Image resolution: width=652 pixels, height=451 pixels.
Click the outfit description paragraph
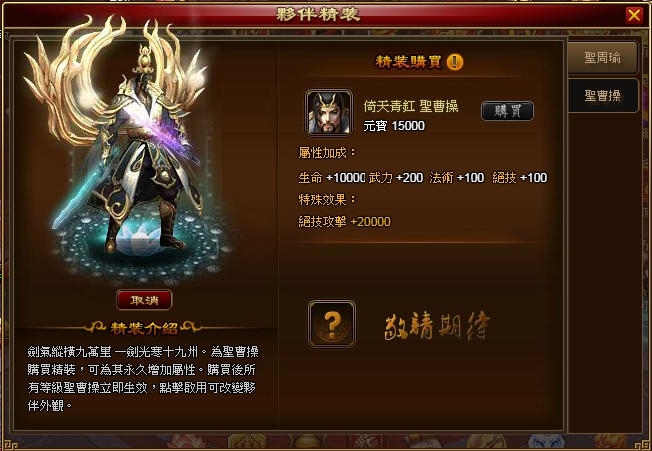point(143,378)
